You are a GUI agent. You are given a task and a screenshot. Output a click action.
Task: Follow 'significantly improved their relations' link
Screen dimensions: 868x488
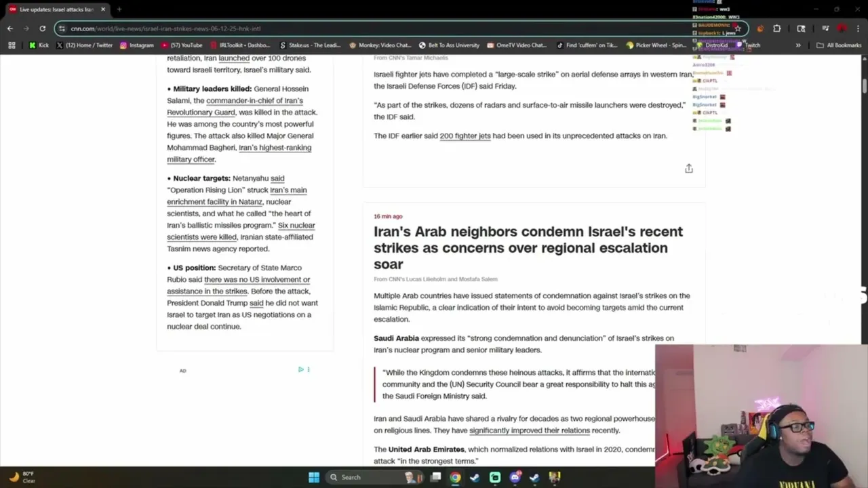(529, 430)
